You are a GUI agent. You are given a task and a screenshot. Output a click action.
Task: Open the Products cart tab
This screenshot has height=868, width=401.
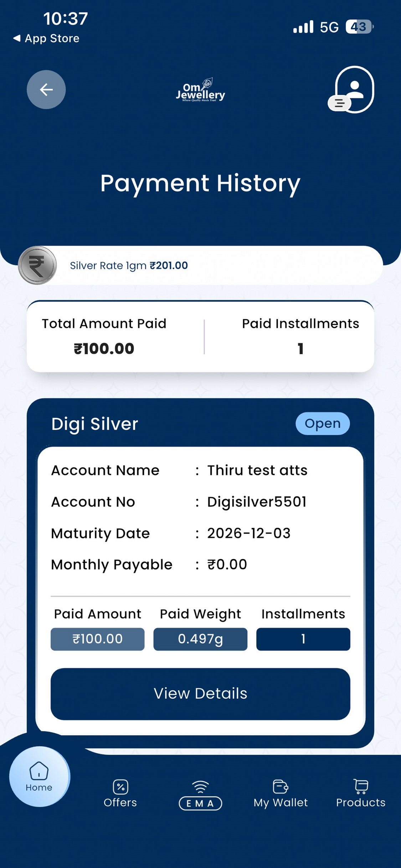[361, 794]
